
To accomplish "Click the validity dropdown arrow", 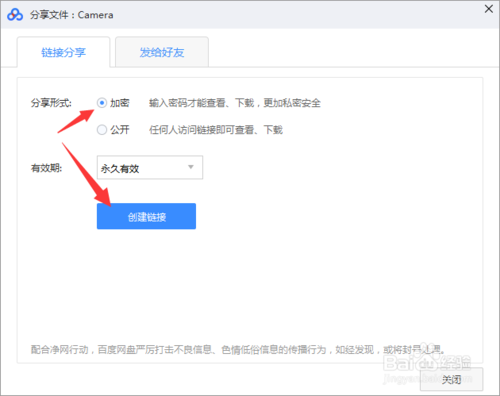I will (191, 167).
